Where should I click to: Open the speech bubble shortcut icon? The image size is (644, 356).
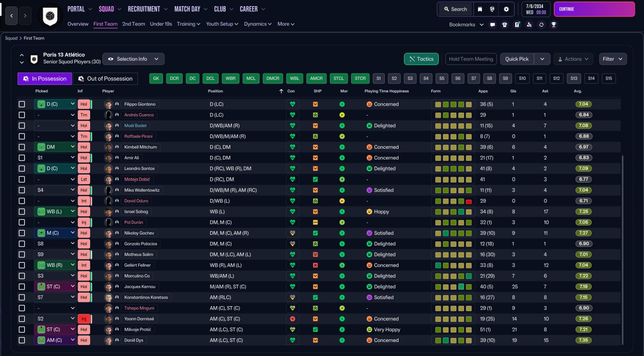[x=493, y=24]
